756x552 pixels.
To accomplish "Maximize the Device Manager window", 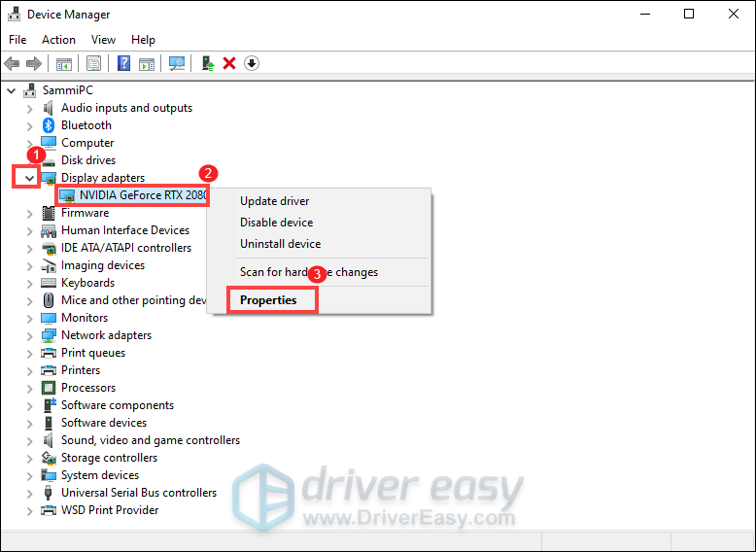I will (689, 14).
